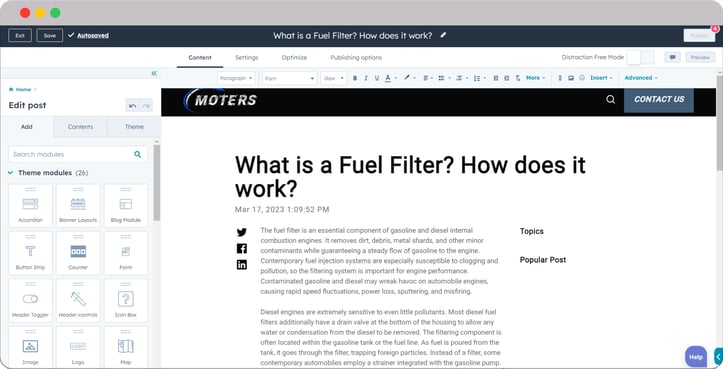Open the Paragraph style dropdown
Viewport: 723px width, 369px height.
tap(236, 78)
